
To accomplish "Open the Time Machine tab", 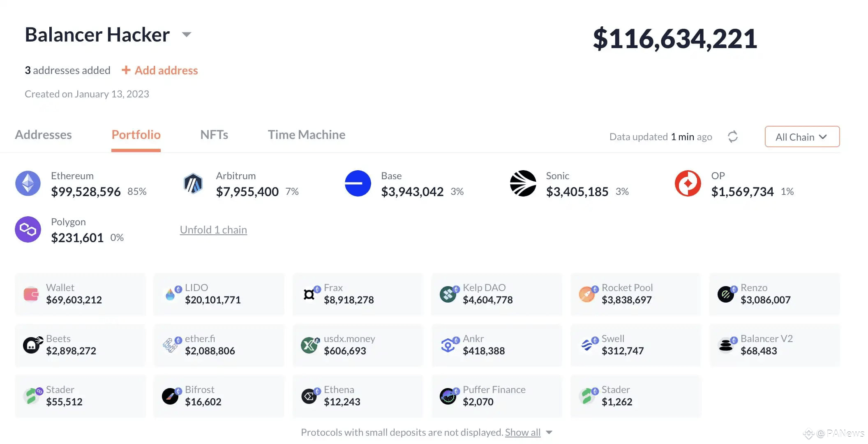I will (x=306, y=135).
